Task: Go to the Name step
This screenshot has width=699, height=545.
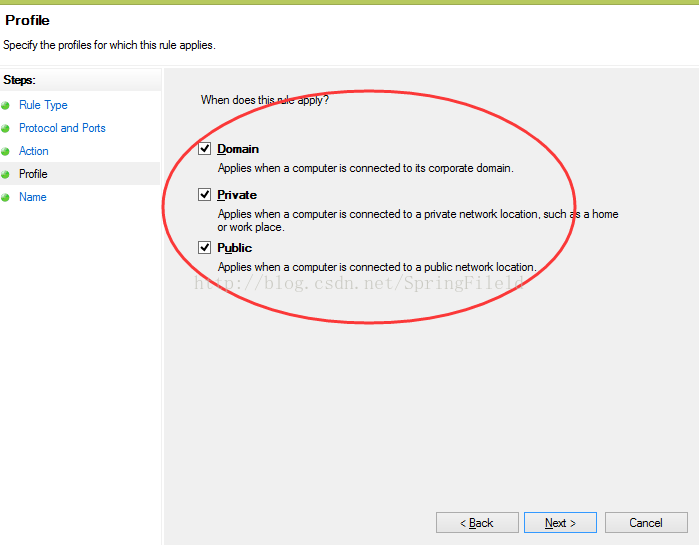Action: click(33, 197)
